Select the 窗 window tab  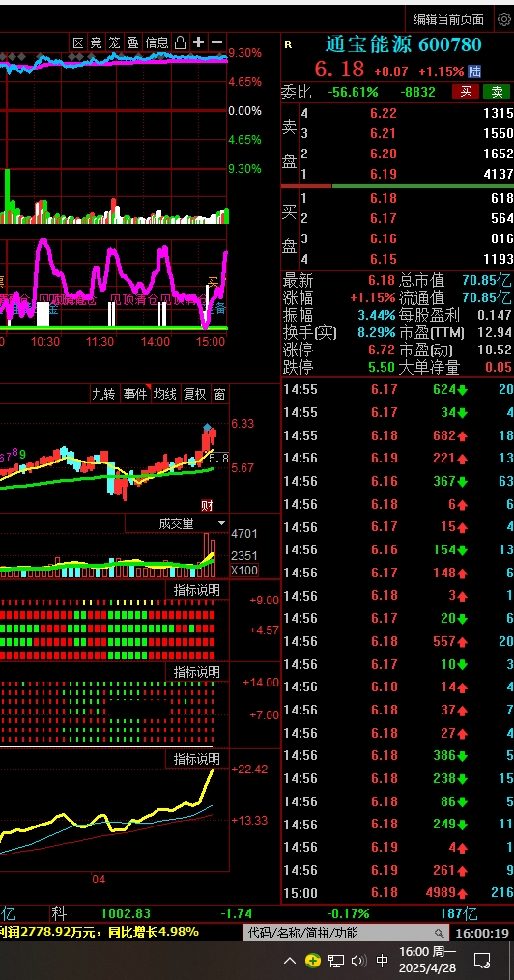point(219,394)
